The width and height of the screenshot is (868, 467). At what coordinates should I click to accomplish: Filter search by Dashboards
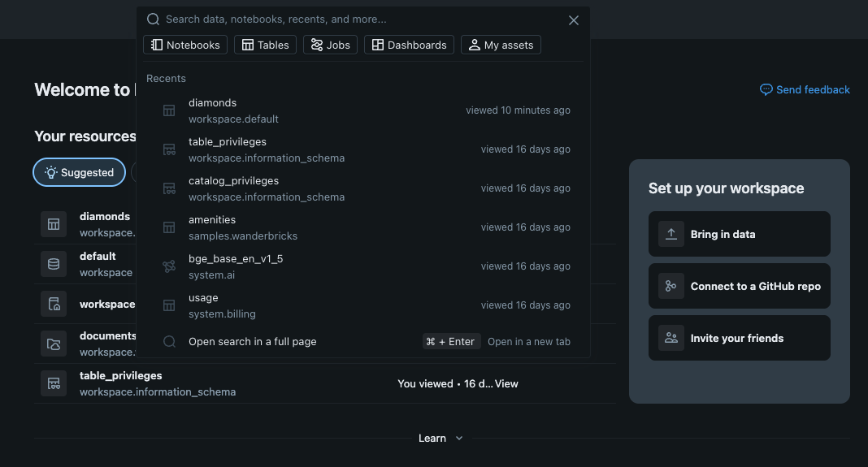409,45
